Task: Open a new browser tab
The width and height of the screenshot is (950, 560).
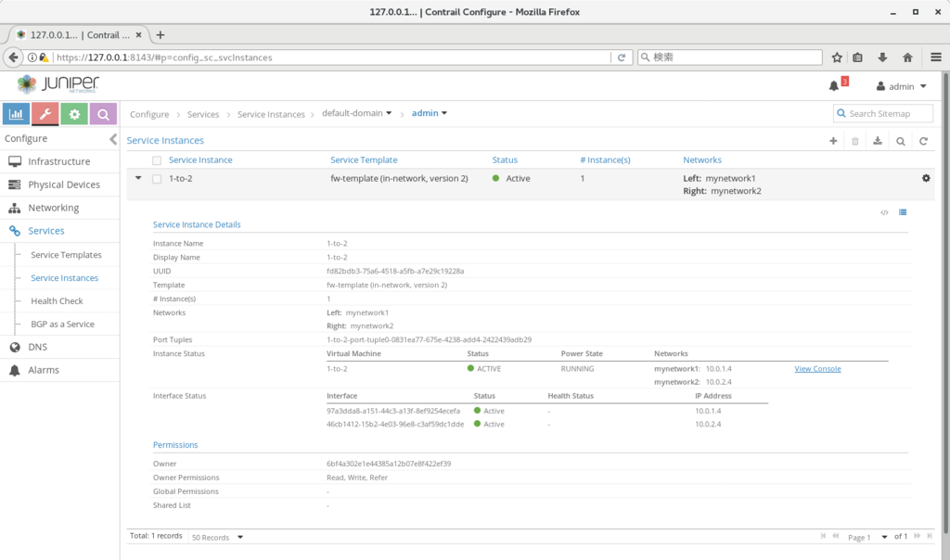Action: [x=160, y=35]
